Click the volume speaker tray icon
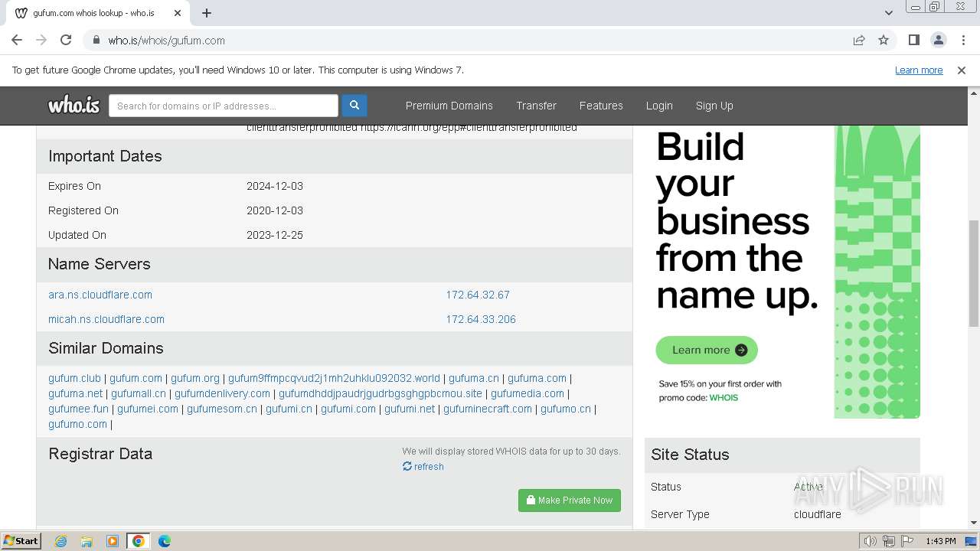980x551 pixels. 870,541
